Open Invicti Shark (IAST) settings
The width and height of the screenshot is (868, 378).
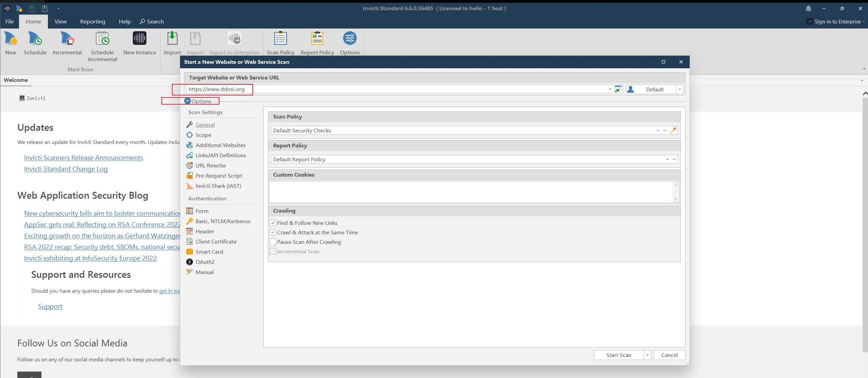[218, 186]
